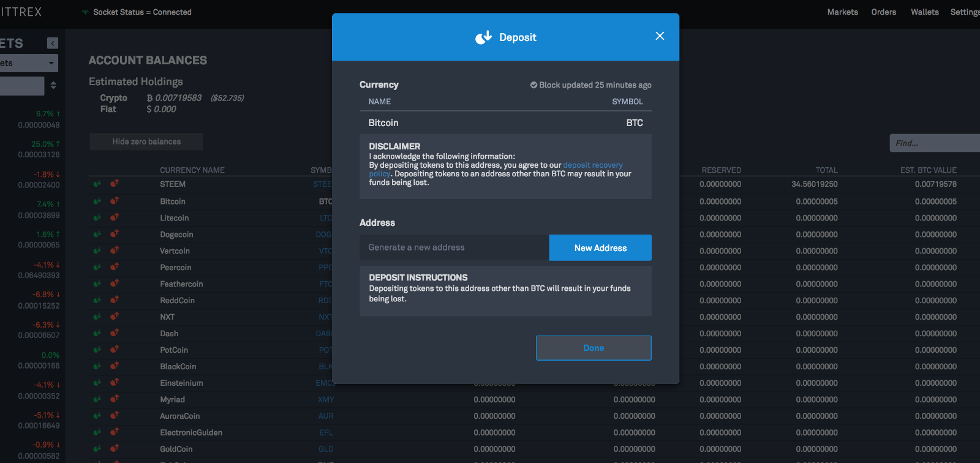The image size is (980, 463).
Task: Toggle the Hide zero balances button
Action: 146,141
